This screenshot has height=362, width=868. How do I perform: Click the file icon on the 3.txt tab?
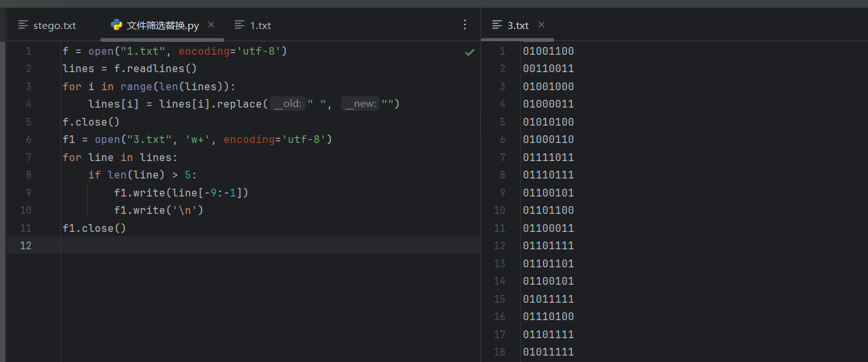click(497, 25)
